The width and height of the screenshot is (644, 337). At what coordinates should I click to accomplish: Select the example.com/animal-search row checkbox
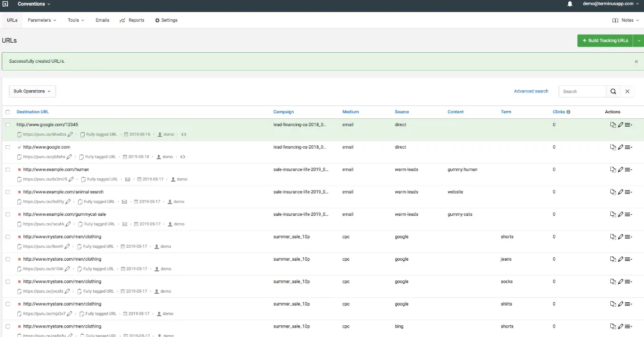click(8, 192)
